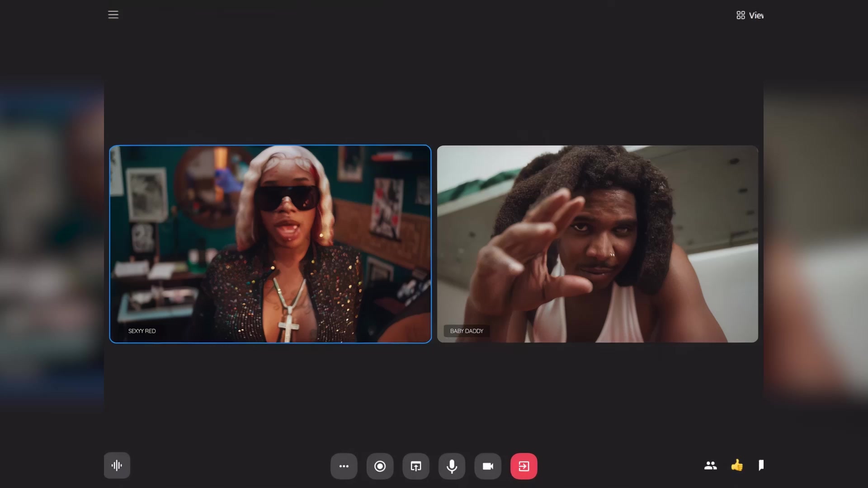Open the hamburger menu at top left
868x488 pixels.
113,14
